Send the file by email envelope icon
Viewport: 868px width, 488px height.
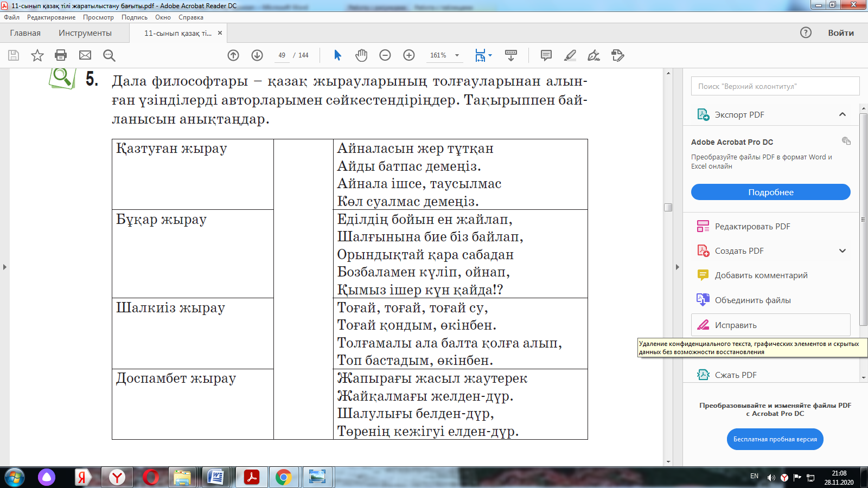coord(85,55)
